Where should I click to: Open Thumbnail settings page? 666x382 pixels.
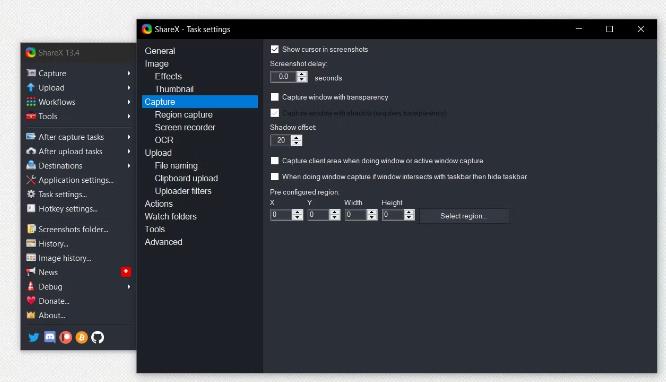click(x=174, y=89)
